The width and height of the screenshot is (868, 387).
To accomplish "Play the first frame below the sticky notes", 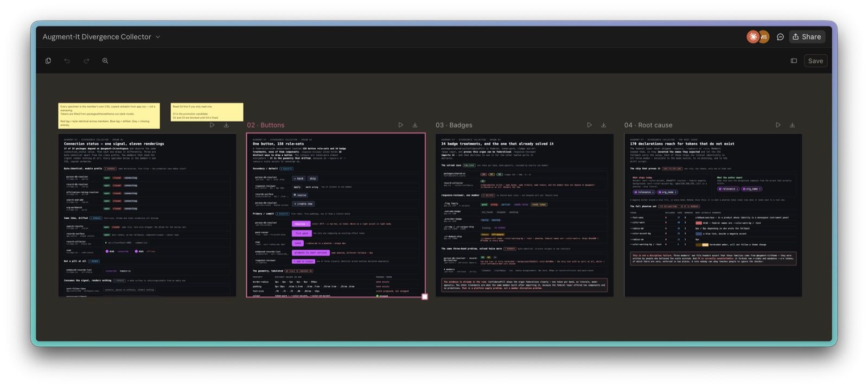I will (x=212, y=125).
